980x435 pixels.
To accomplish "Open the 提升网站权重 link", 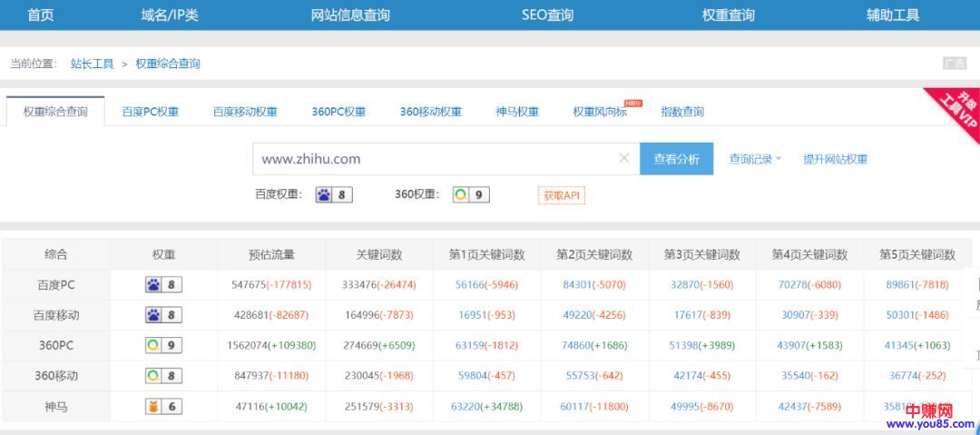I will coord(835,159).
